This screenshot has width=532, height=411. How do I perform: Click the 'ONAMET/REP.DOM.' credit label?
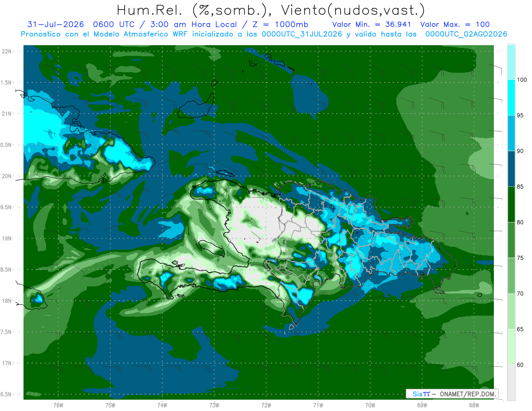point(469,394)
